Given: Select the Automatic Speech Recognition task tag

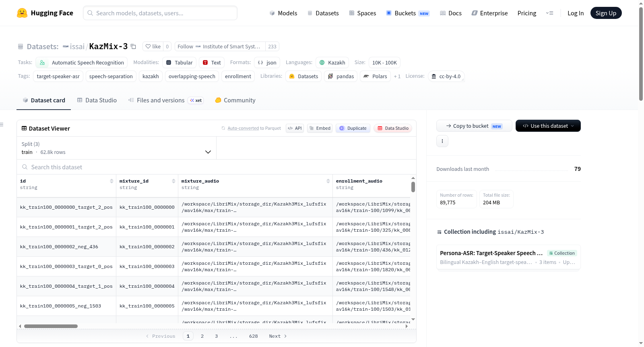Looking at the screenshot, I should (x=82, y=62).
